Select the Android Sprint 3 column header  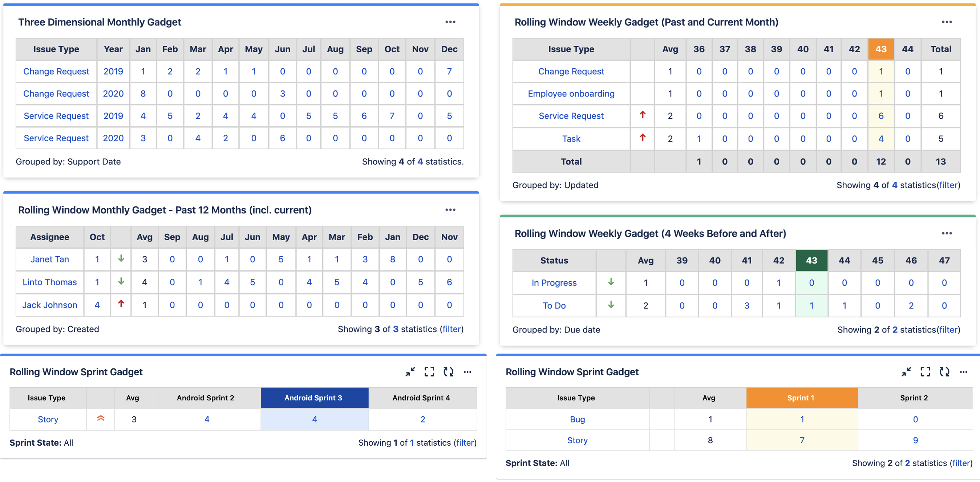[x=314, y=397]
